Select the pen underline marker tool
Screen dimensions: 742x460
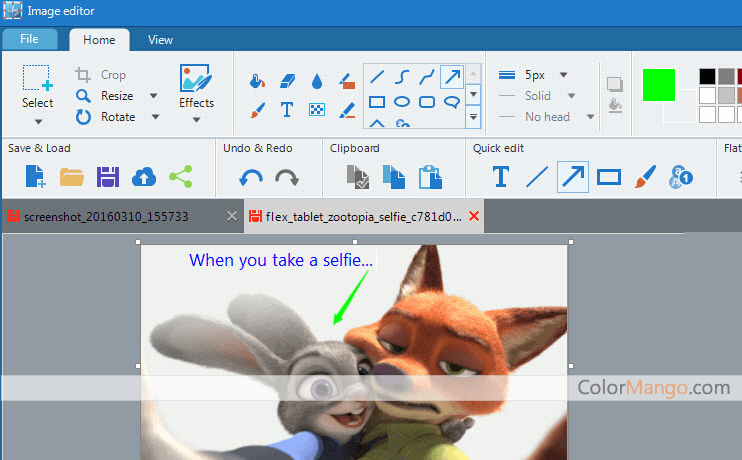coord(347,110)
